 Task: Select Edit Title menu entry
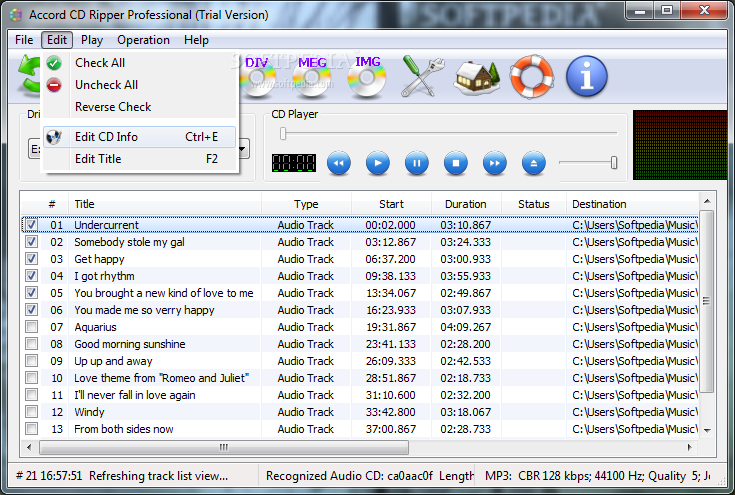139,159
